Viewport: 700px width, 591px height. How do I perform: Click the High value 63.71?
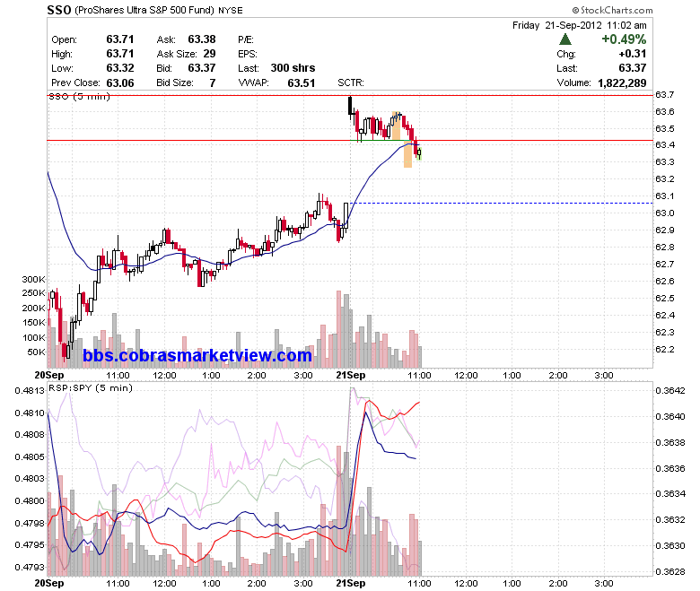[x=120, y=54]
